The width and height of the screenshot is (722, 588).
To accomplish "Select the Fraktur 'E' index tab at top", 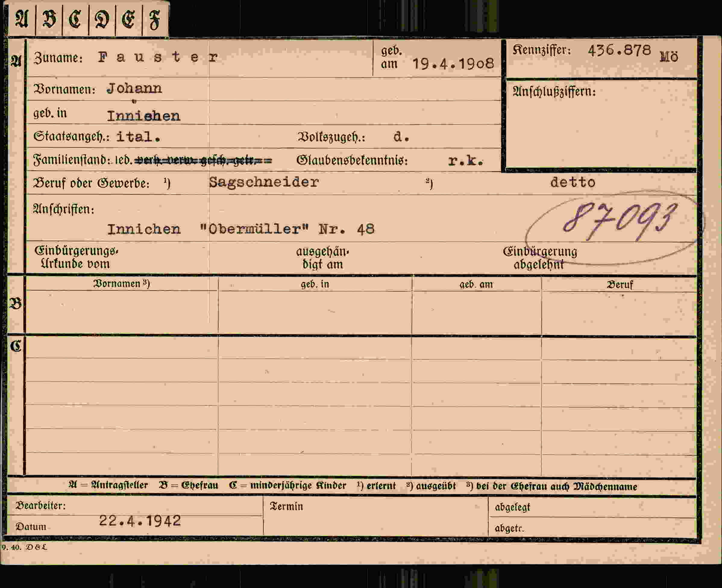I will click(129, 19).
